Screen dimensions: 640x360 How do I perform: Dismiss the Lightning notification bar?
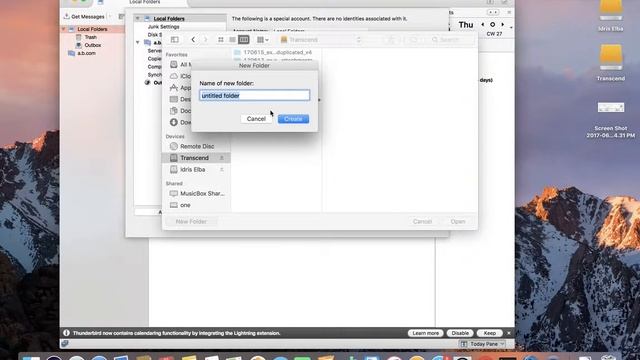click(509, 333)
